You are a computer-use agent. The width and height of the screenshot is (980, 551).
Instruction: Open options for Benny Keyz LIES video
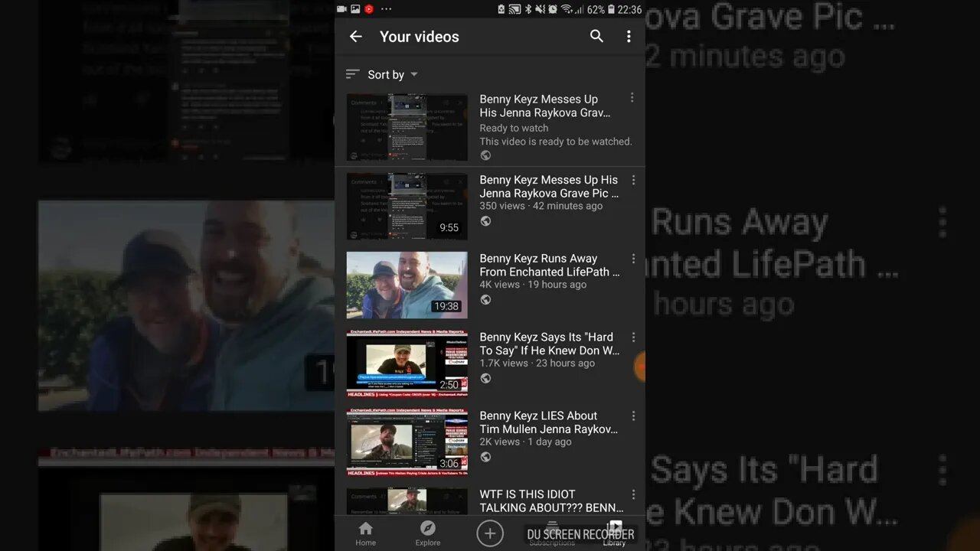(633, 416)
